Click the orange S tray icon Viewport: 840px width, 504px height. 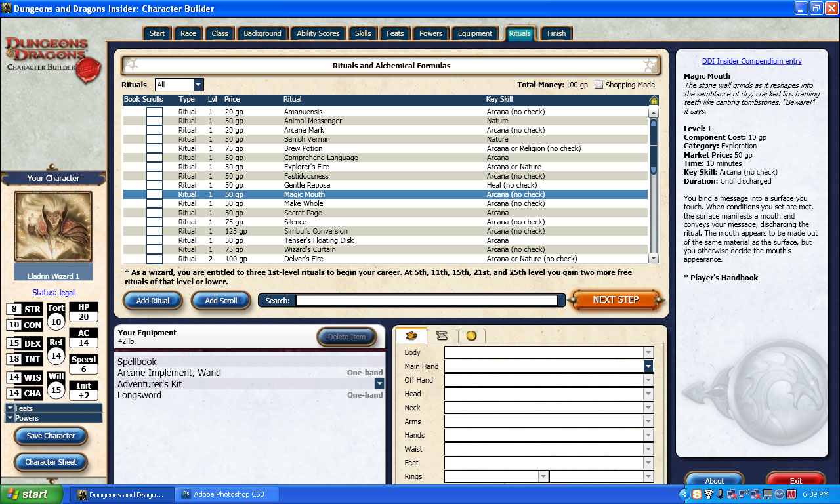697,494
